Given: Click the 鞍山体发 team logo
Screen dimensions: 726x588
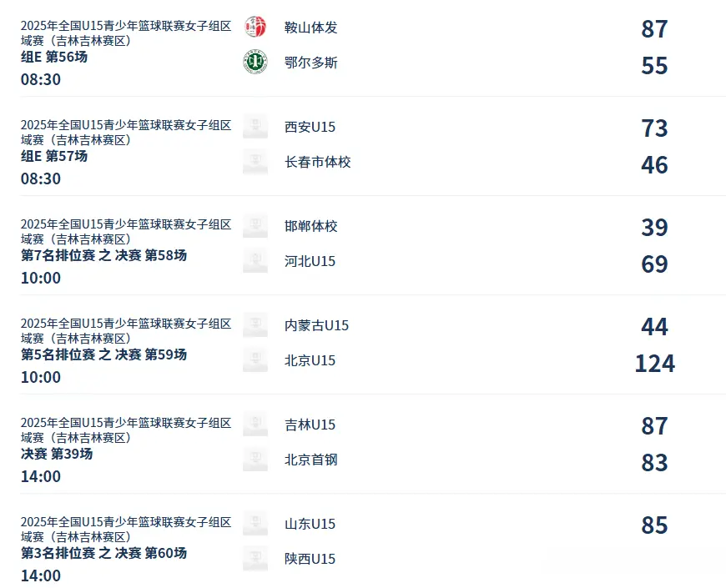Looking at the screenshot, I should (x=255, y=28).
